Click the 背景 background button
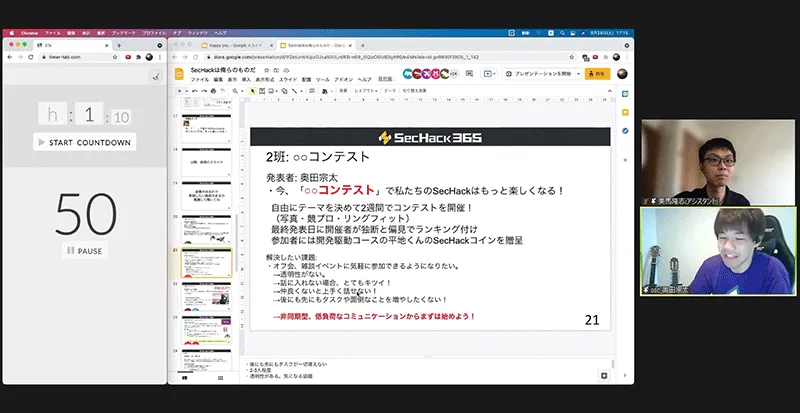 tap(343, 91)
